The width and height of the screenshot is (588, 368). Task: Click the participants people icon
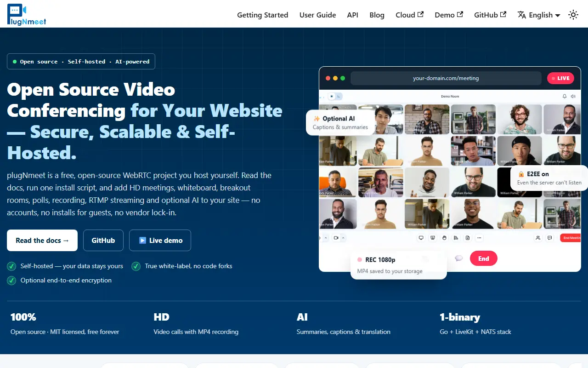538,238
